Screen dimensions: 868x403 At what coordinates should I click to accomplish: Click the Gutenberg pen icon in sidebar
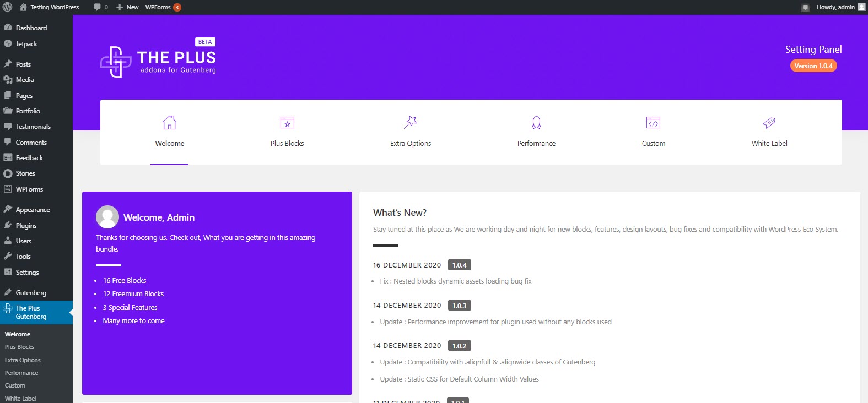(8, 292)
